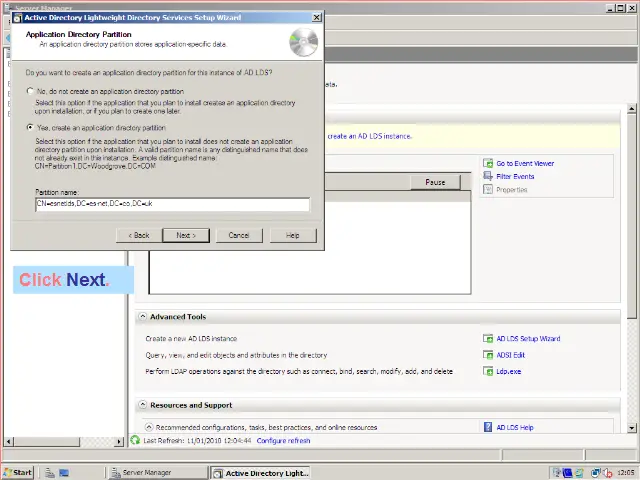Click Server Manager icon in taskbar button
640x480 pixels.
click(x=116, y=473)
